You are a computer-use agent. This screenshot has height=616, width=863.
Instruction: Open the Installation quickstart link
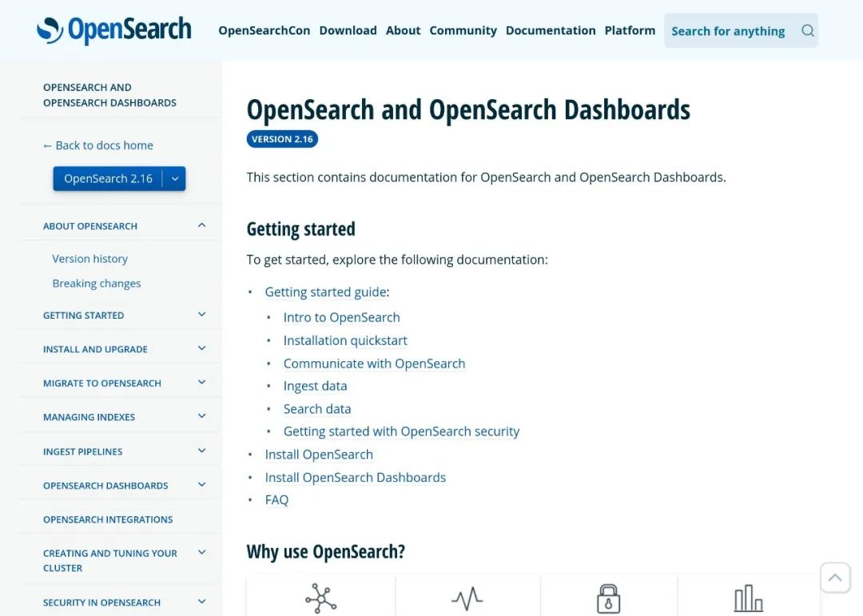345,340
